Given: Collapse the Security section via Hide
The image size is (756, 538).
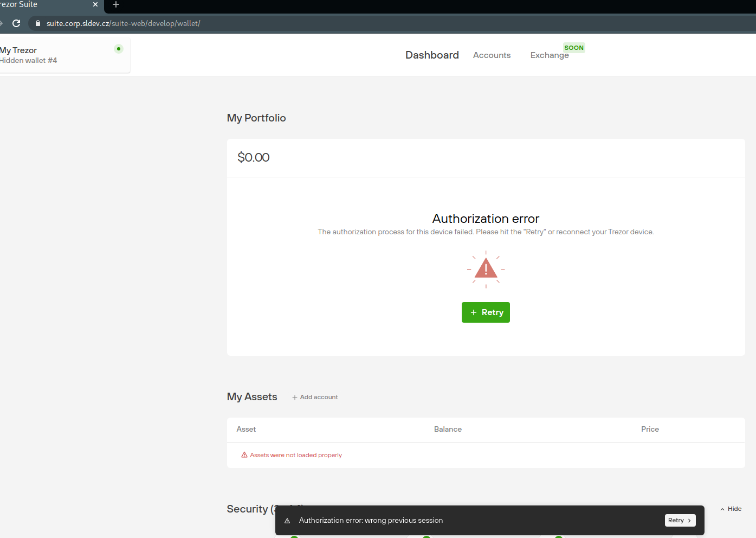Looking at the screenshot, I should [731, 509].
